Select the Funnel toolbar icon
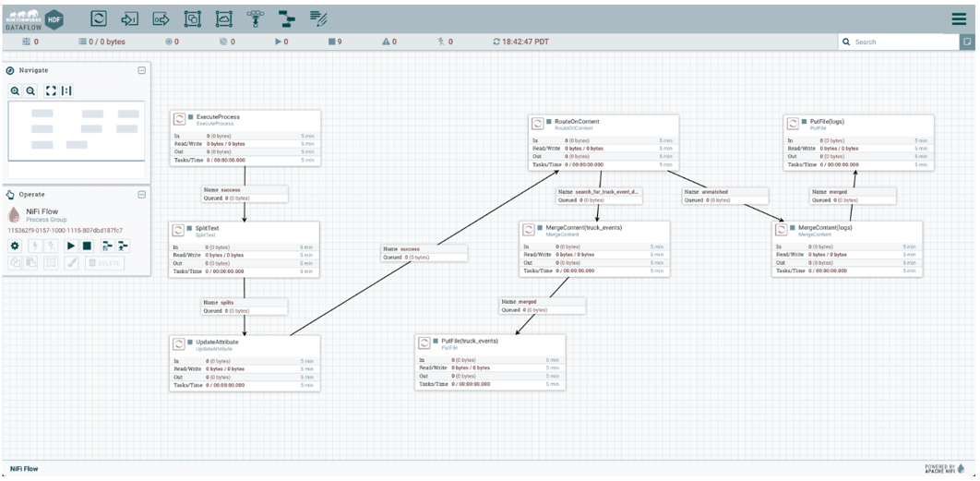Viewport: 980px width, 481px height. (256, 18)
